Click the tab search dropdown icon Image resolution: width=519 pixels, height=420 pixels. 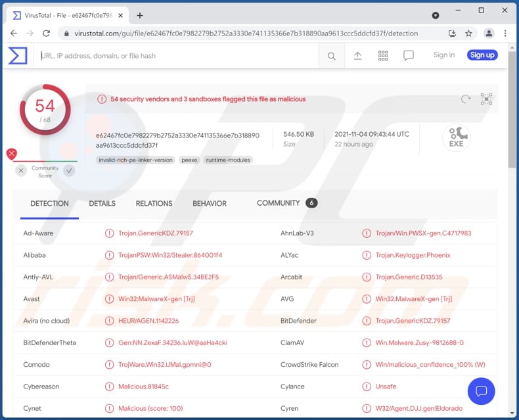click(x=436, y=15)
